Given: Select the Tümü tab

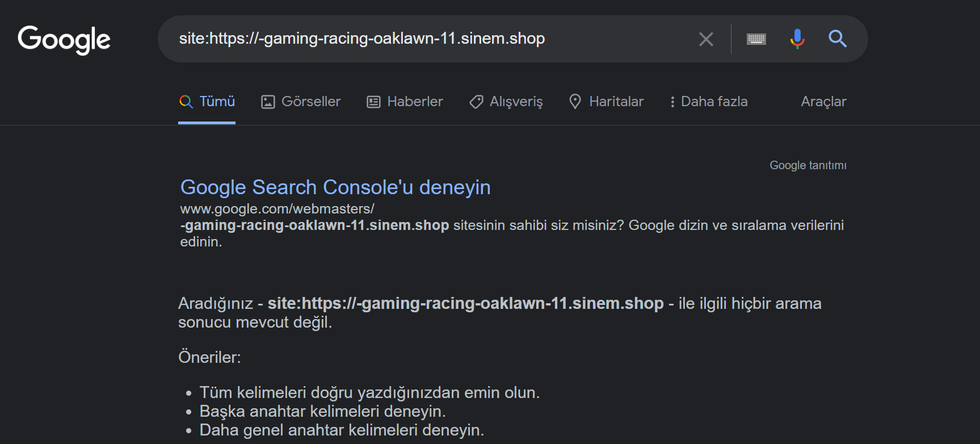Looking at the screenshot, I should point(207,102).
